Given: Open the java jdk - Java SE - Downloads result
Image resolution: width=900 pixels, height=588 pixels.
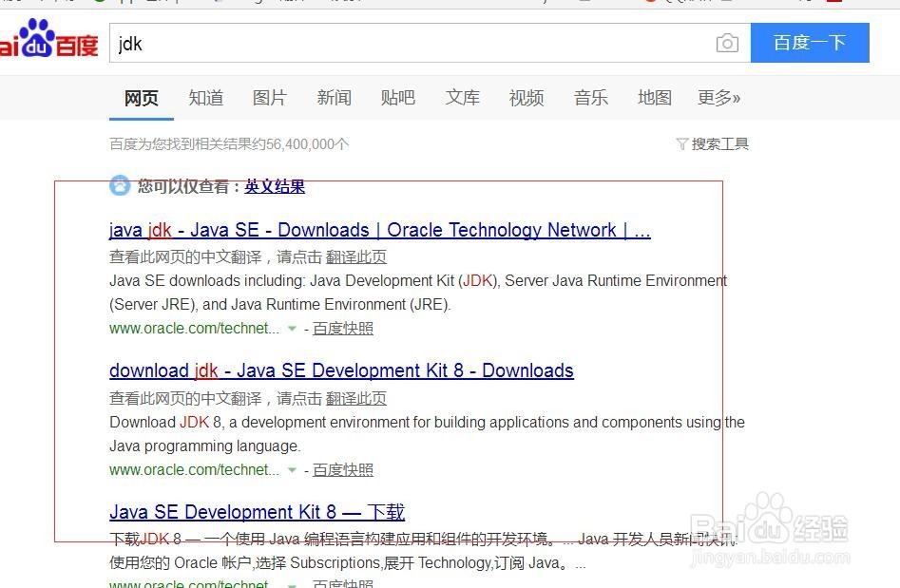Looking at the screenshot, I should click(x=379, y=231).
